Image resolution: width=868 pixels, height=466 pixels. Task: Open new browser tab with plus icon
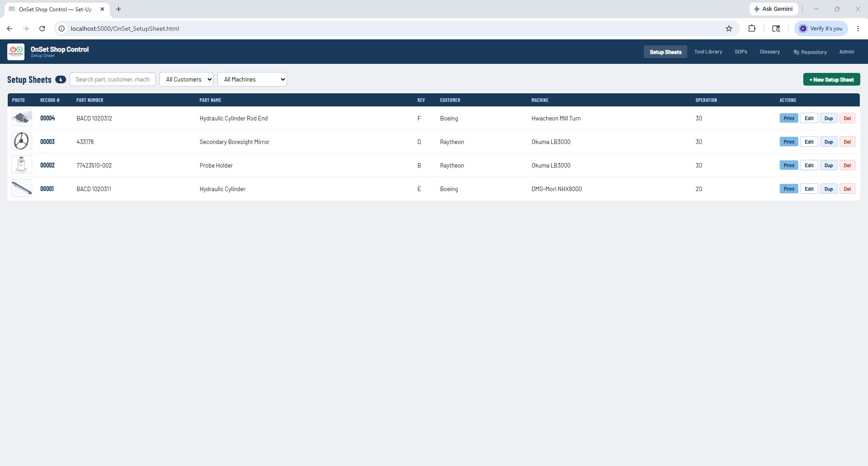[x=119, y=9]
